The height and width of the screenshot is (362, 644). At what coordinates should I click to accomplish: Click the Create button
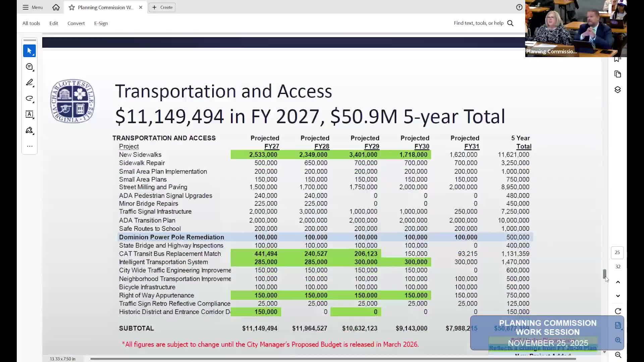pyautogui.click(x=162, y=7)
